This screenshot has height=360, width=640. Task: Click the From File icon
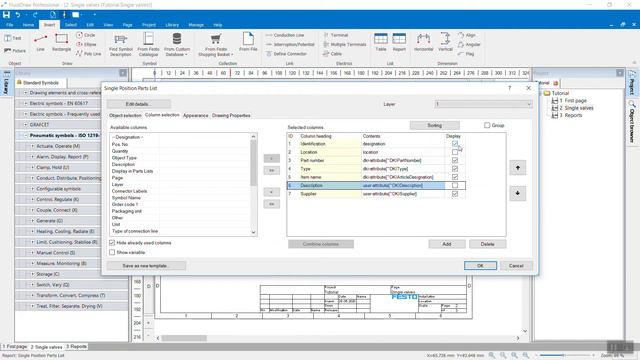pyautogui.click(x=248, y=42)
